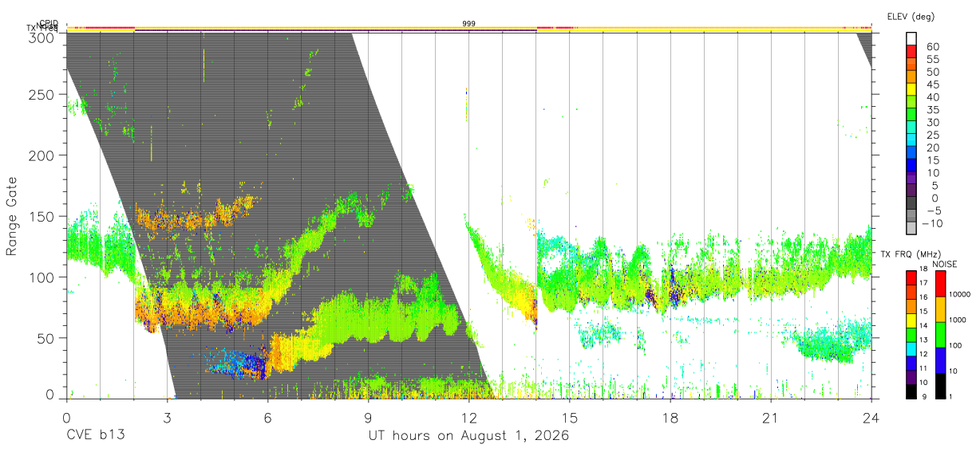Select the dark gray -5 to 0 elevation band
The image size is (980, 452).
click(x=911, y=203)
